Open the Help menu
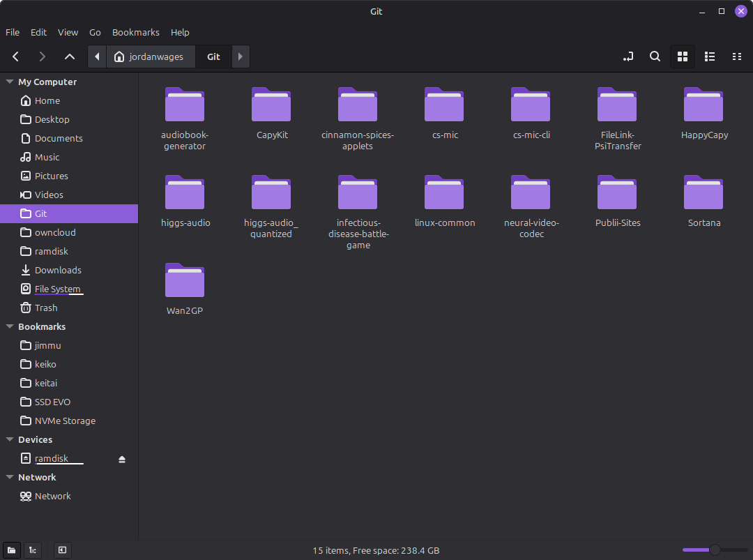 (180, 32)
